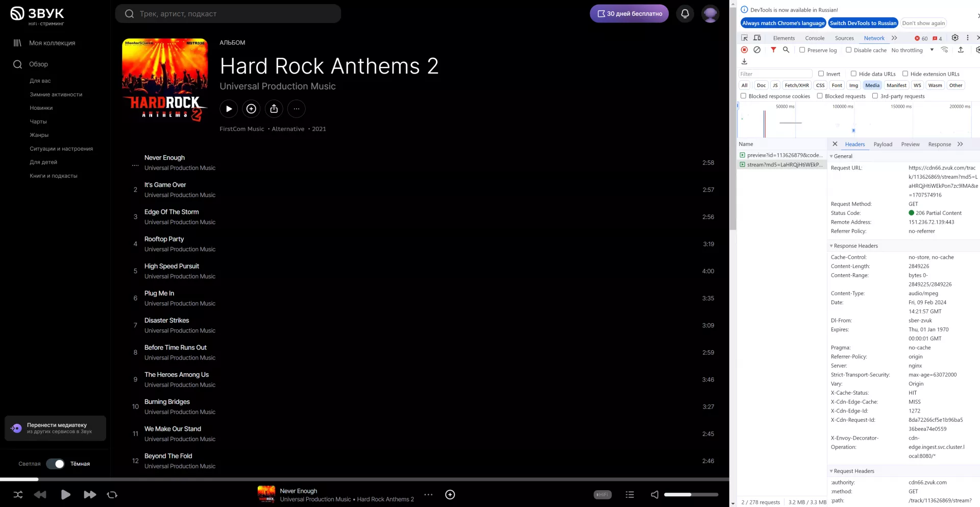Open now-playing track options ellipsis
The image size is (980, 507).
point(428,494)
